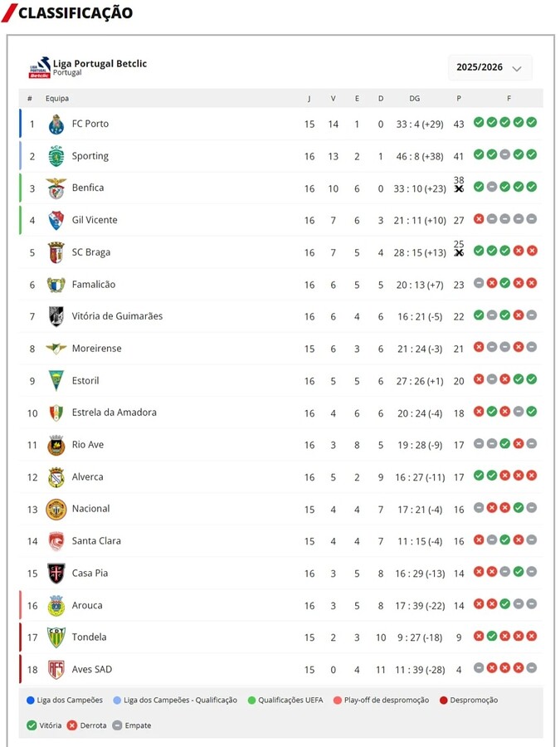Click the Estrela da Amadora team name
Image resolution: width=560 pixels, height=747 pixels.
point(114,413)
